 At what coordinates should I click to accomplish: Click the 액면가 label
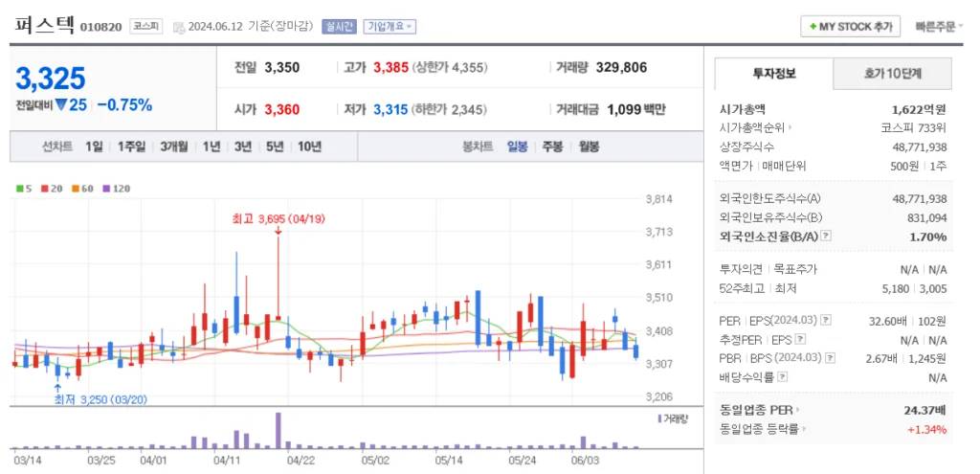click(x=737, y=167)
